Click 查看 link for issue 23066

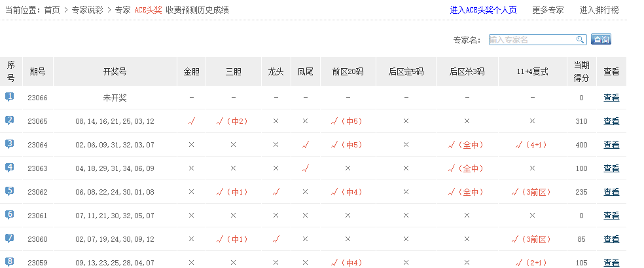611,98
